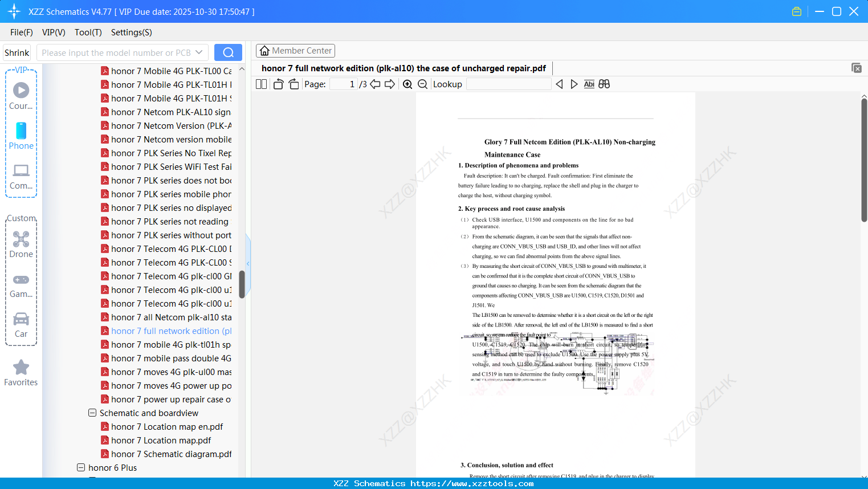
Task: Open honor 7 Location map en.pdf
Action: tap(167, 426)
